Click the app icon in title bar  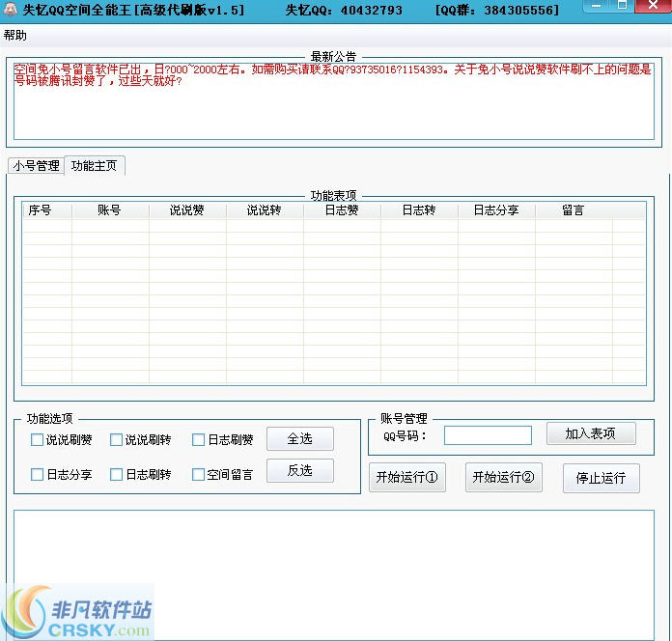(10, 9)
